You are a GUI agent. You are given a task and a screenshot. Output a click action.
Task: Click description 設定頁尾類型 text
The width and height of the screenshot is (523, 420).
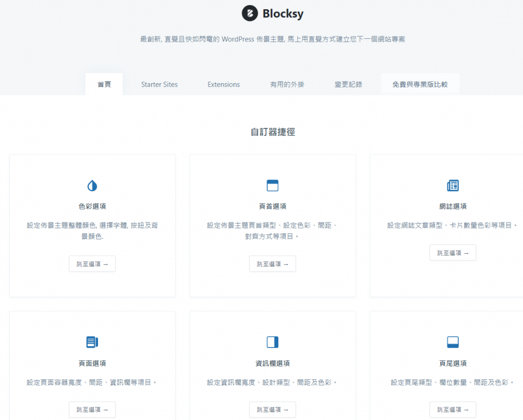(453, 382)
